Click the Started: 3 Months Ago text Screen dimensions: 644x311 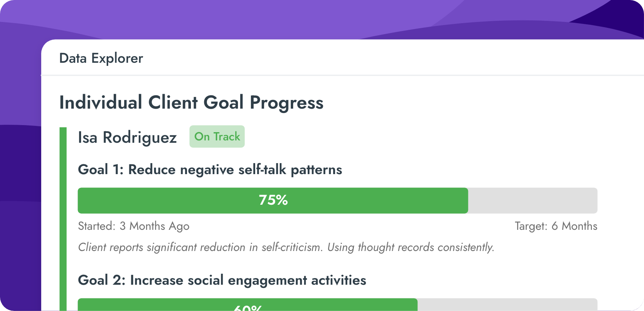(133, 226)
